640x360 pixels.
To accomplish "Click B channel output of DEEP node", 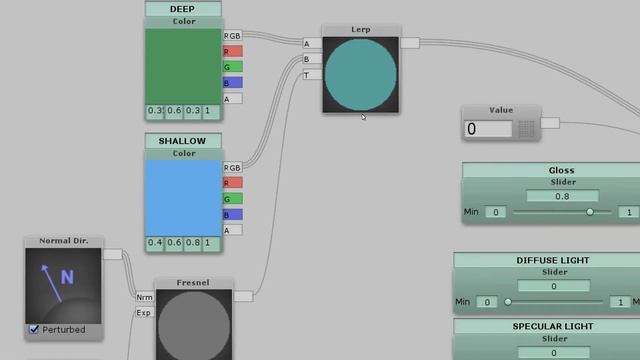I will (232, 83).
